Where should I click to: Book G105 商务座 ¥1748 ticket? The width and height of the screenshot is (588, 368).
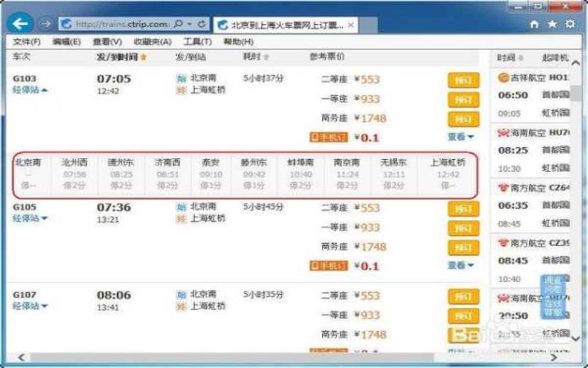(463, 248)
